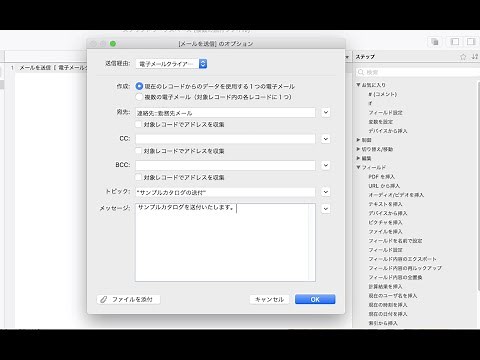Check 対象レコードでアドレスを収集 under BCC
Viewport: 480px width, 360px height.
point(138,177)
